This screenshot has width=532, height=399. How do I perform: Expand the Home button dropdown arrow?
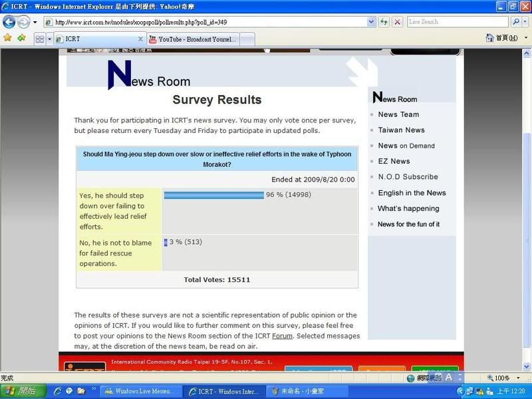[526, 38]
